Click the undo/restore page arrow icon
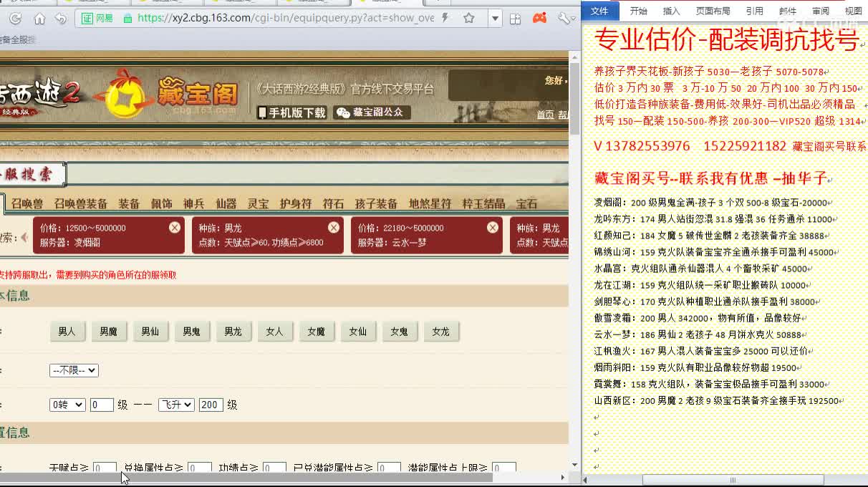 click(x=62, y=19)
